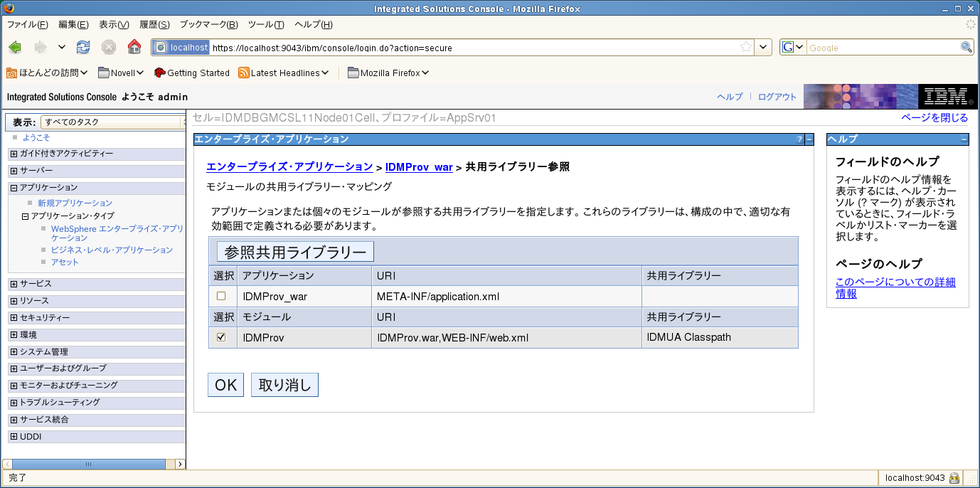This screenshot has height=488, width=980.
Task: Open the Getting Started bookmark
Action: [x=191, y=73]
